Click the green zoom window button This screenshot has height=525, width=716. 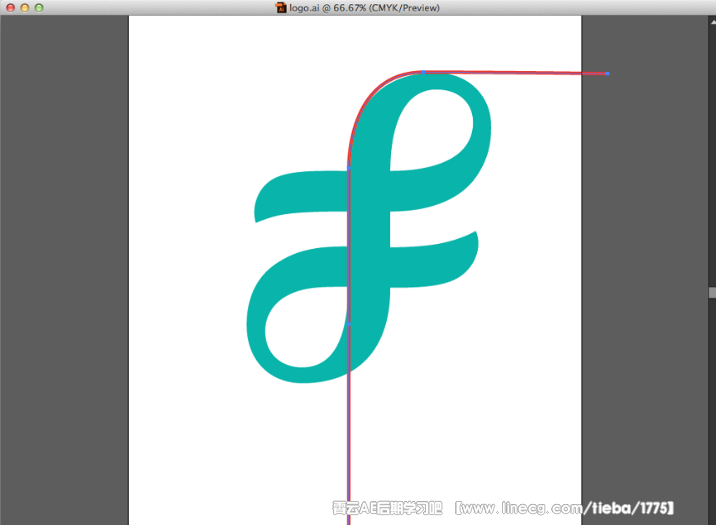[39, 7]
